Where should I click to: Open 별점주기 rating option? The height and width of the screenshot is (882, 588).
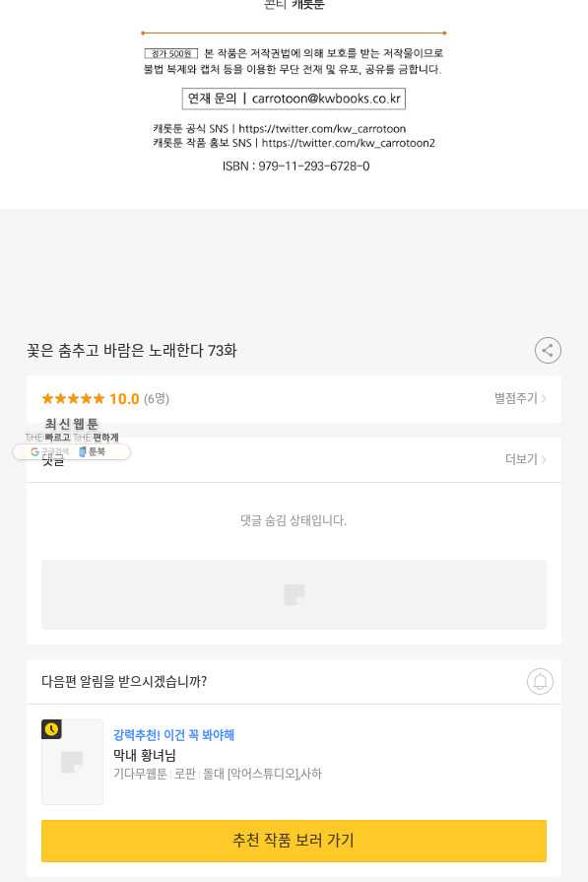coord(520,398)
